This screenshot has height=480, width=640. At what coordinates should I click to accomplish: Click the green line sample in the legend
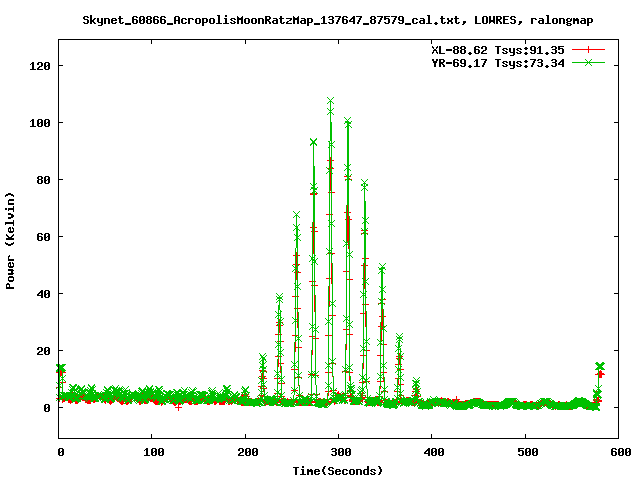(588, 62)
